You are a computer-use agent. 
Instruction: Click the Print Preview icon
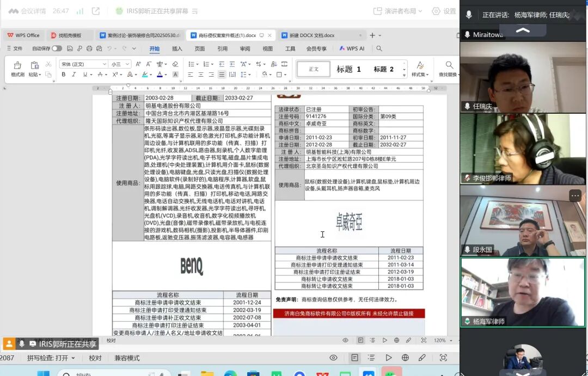coord(99,48)
